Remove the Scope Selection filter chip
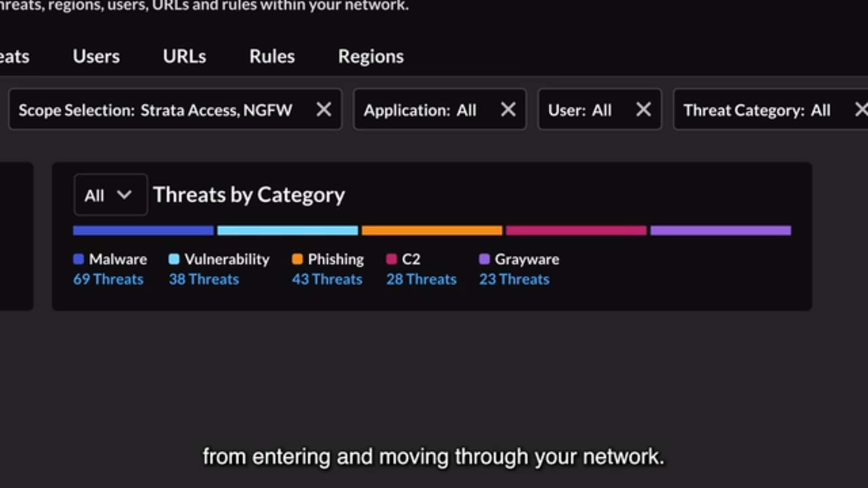 pos(325,109)
